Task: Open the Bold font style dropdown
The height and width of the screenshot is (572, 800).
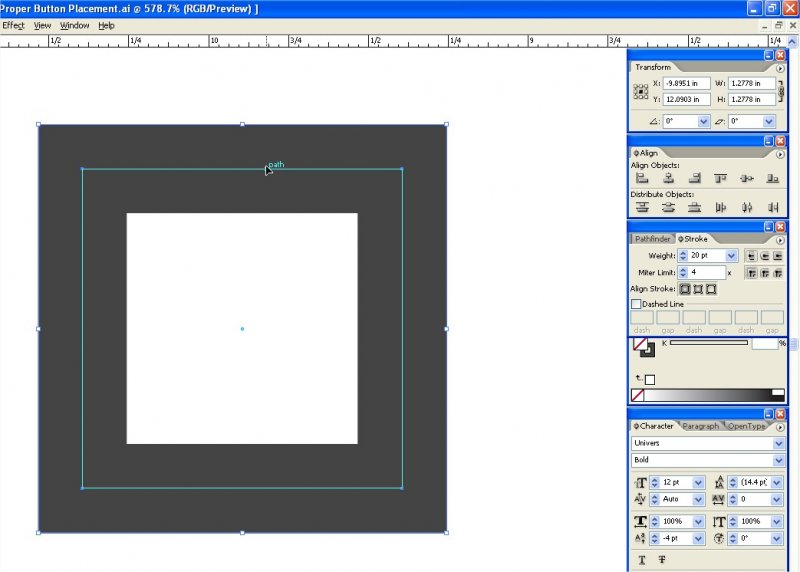Action: 779,460
